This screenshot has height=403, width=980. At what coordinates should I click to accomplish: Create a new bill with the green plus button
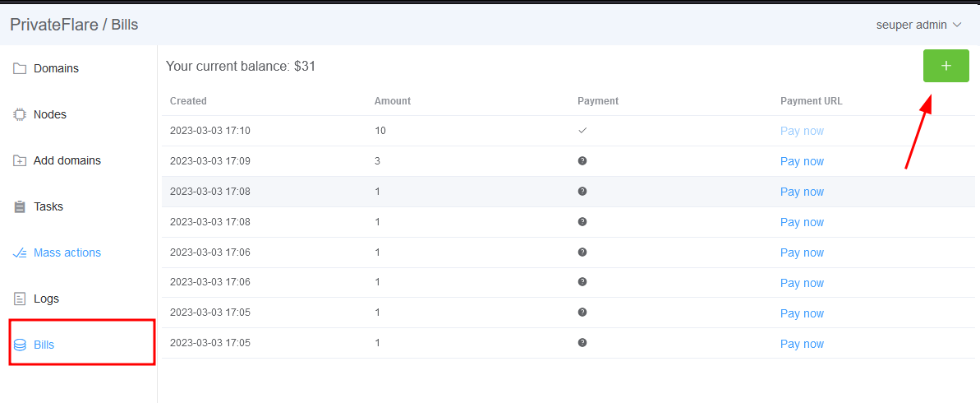point(945,66)
